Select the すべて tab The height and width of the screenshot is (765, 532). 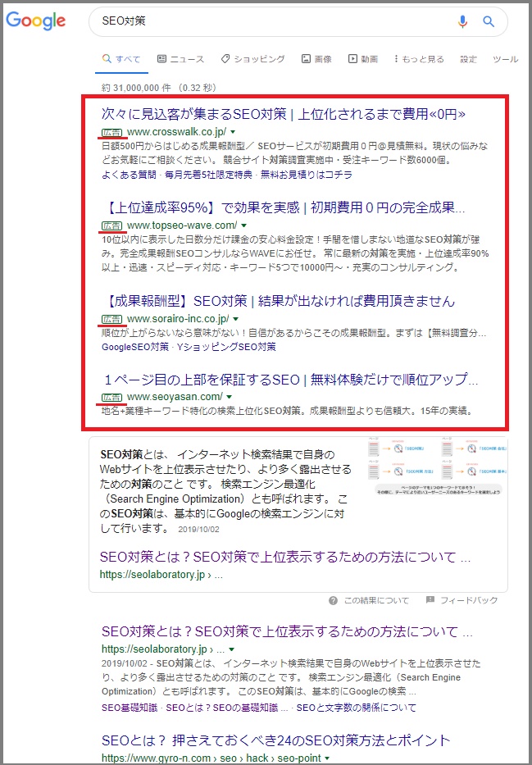point(121,59)
